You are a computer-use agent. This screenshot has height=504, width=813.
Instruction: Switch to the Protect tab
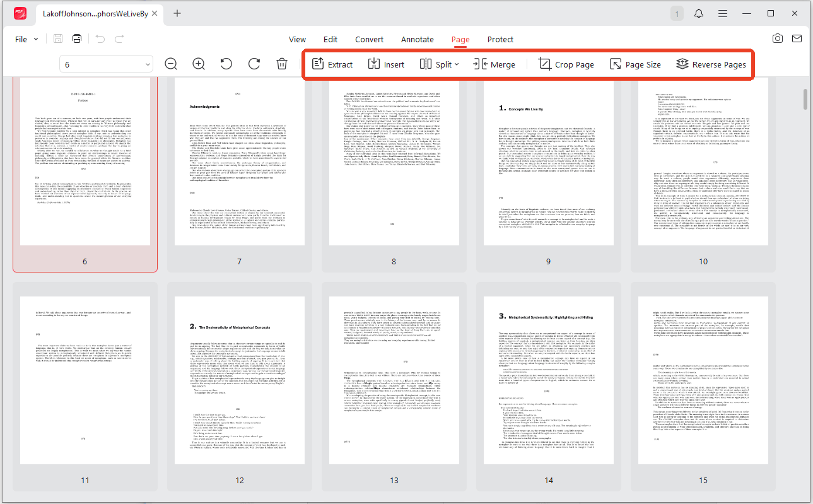coord(500,39)
